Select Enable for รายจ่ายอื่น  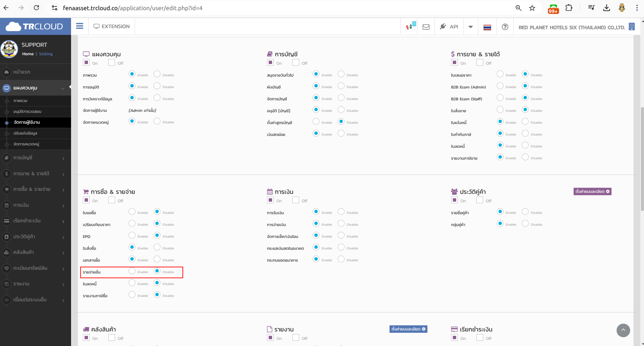click(x=132, y=271)
